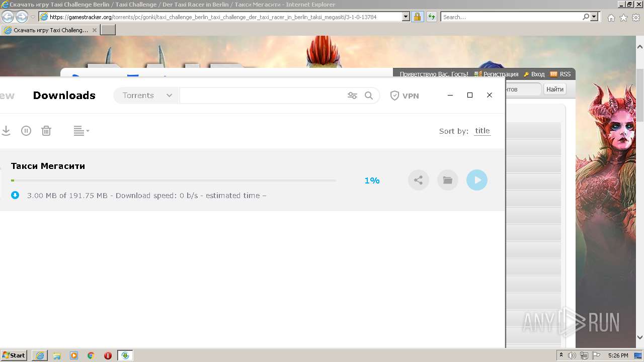Share the Такси Мегасити torrent

(418, 180)
